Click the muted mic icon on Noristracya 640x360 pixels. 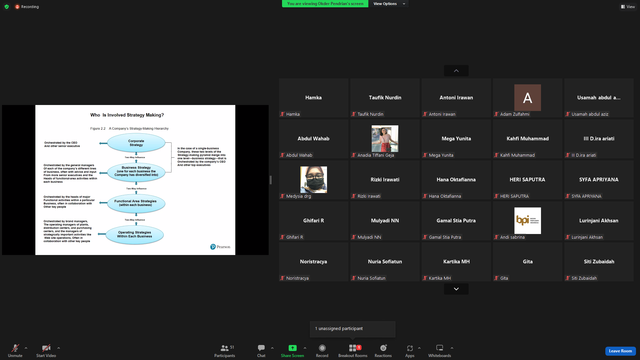[x=282, y=278]
